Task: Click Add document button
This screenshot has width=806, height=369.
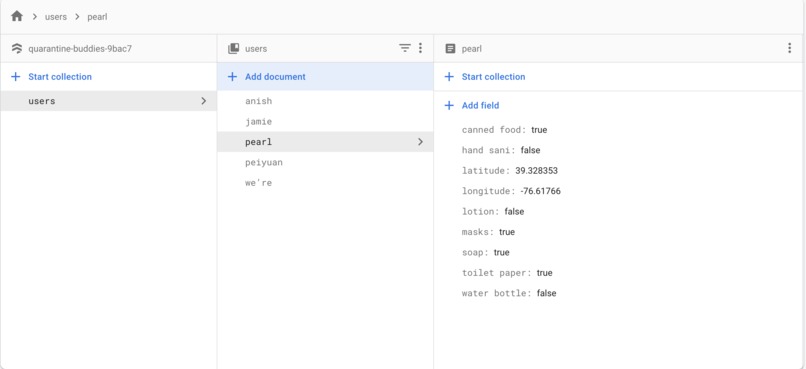Action: [325, 77]
